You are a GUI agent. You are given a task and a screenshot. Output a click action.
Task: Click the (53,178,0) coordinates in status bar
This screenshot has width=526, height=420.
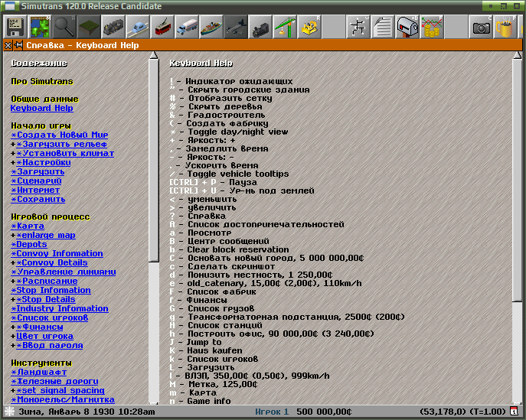[442, 412]
